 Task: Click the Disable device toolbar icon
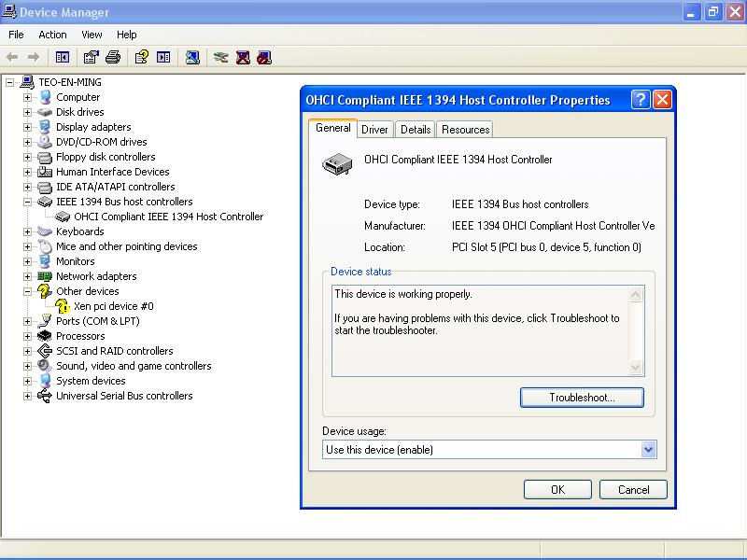tap(264, 57)
